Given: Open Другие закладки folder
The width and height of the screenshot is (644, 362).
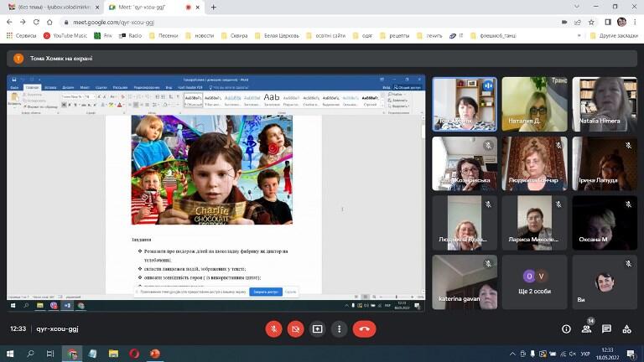Looking at the screenshot, I should click(x=614, y=36).
